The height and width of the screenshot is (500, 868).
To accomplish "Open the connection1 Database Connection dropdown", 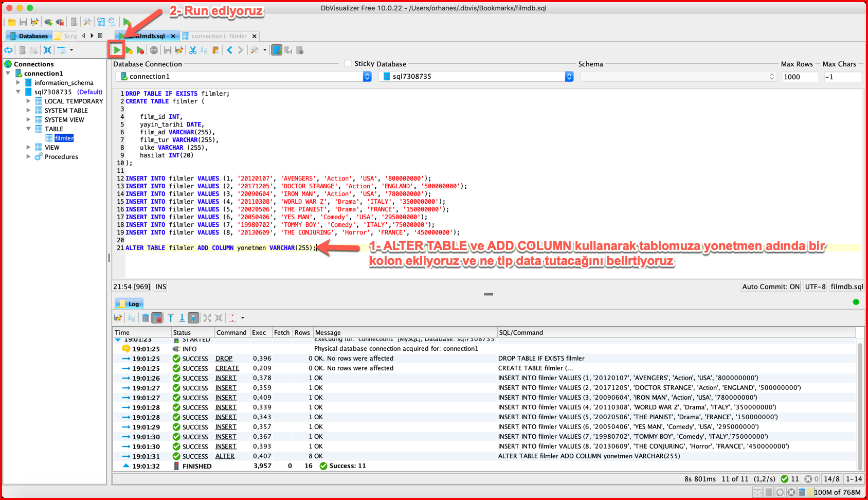I will [367, 76].
